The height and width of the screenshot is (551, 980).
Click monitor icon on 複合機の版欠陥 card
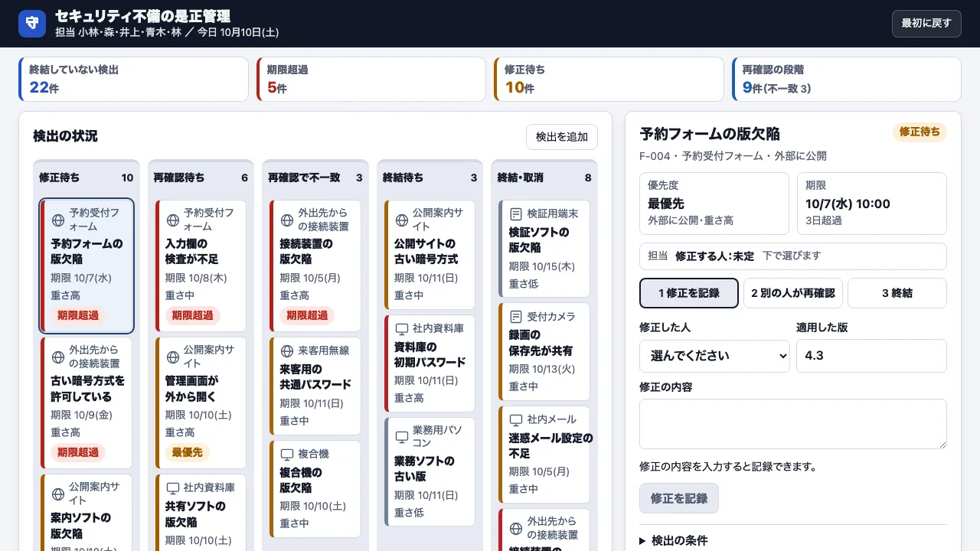point(286,454)
